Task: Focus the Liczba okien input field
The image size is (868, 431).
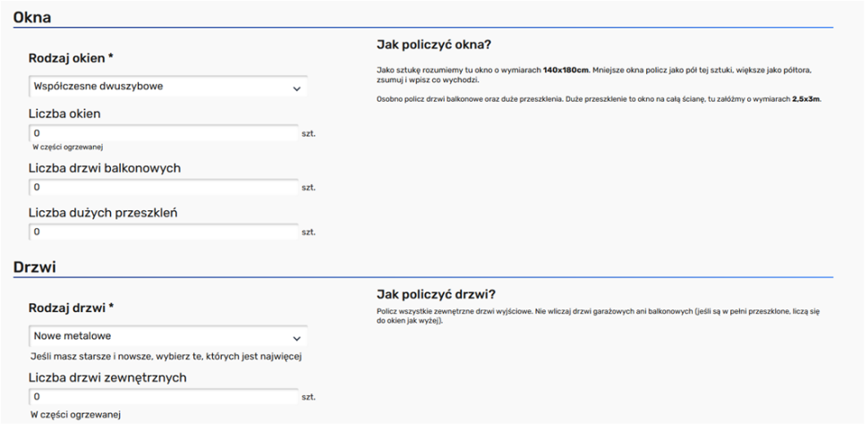Action: 163,133
